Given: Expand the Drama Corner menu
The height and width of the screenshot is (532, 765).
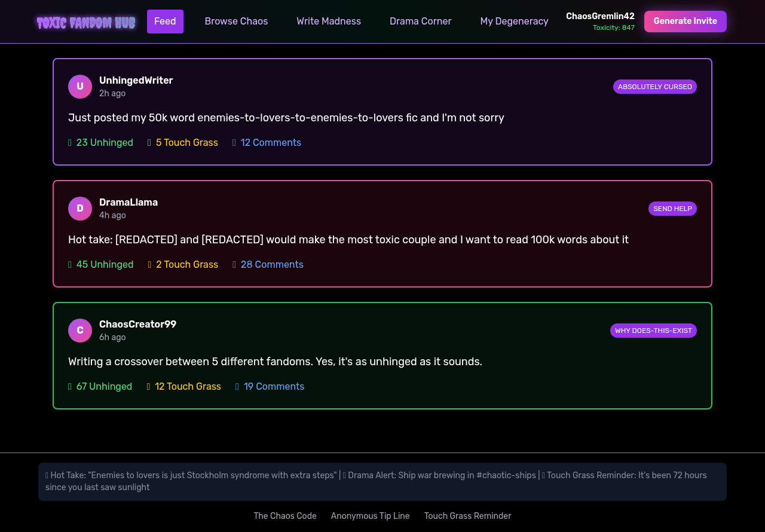Looking at the screenshot, I should (420, 21).
